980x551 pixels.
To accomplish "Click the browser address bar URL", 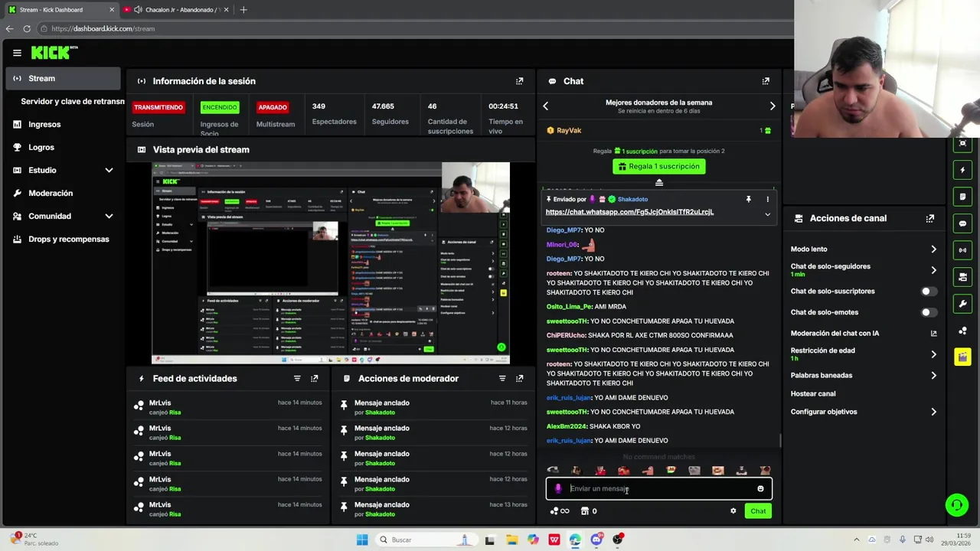I will pos(103,28).
